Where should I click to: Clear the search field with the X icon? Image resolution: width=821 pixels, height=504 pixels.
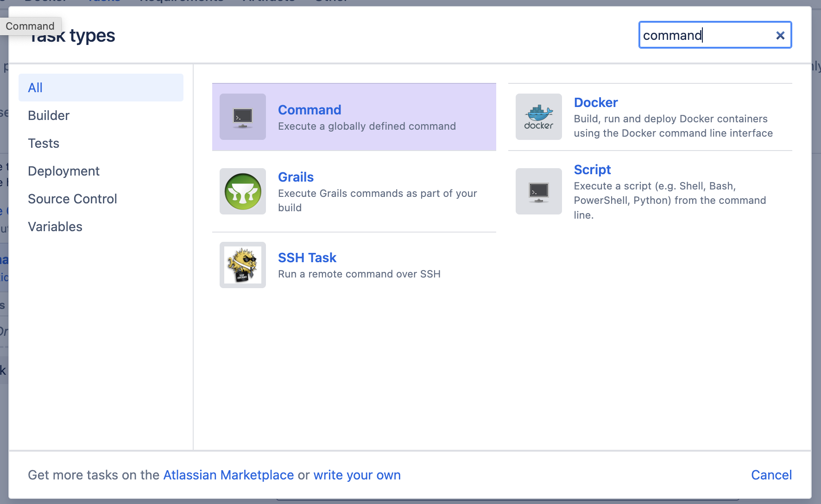(780, 35)
